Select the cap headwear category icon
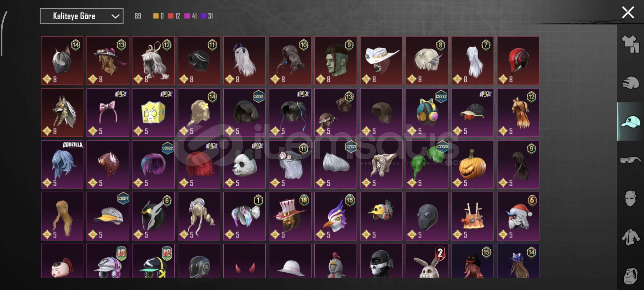 (630, 121)
